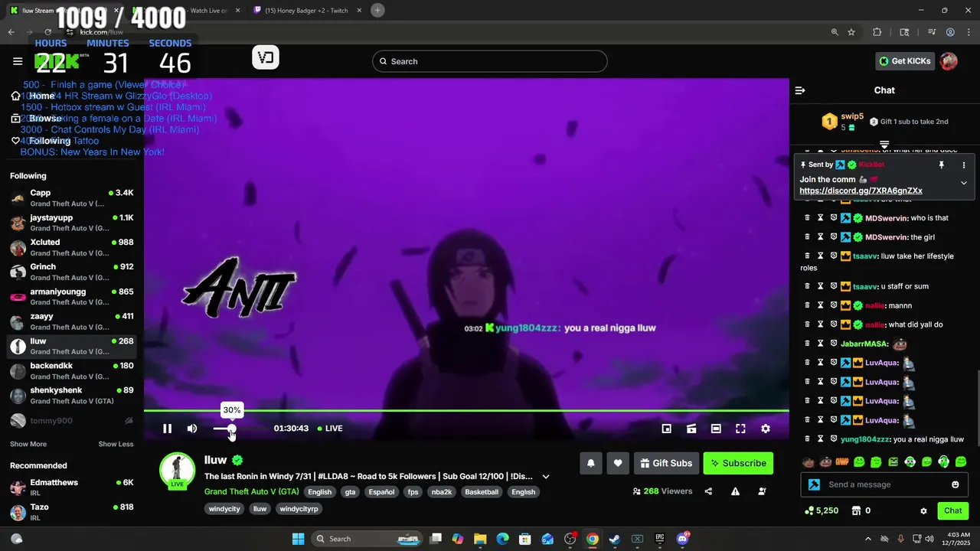980x551 pixels.
Task: Click the volume slider track
Action: click(x=232, y=429)
